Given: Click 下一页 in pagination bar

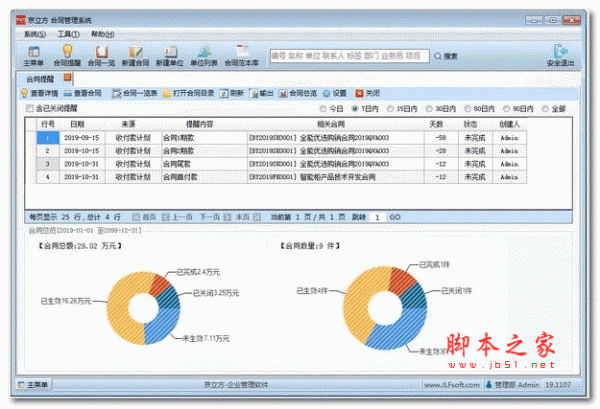Looking at the screenshot, I should click(215, 217).
